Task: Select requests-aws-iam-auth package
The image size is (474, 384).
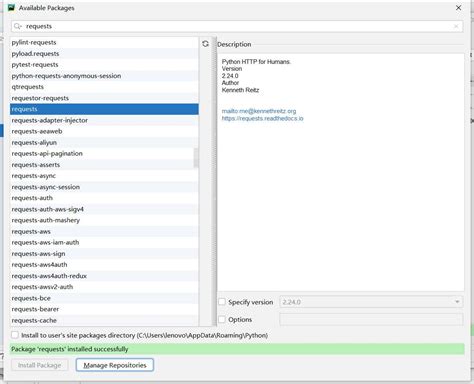Action: click(x=104, y=242)
